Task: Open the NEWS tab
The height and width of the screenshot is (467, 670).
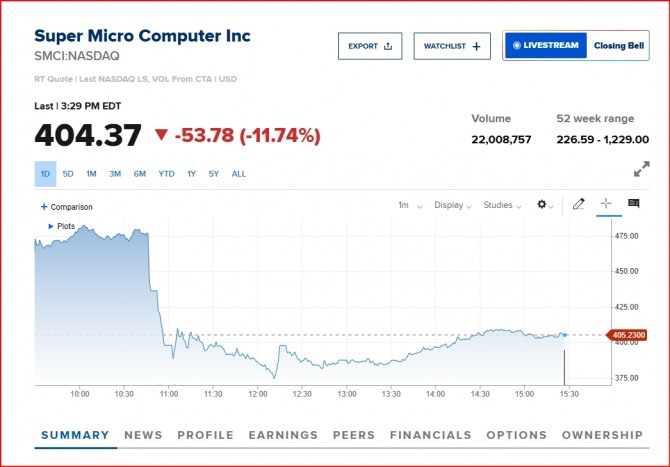Action: click(x=143, y=435)
